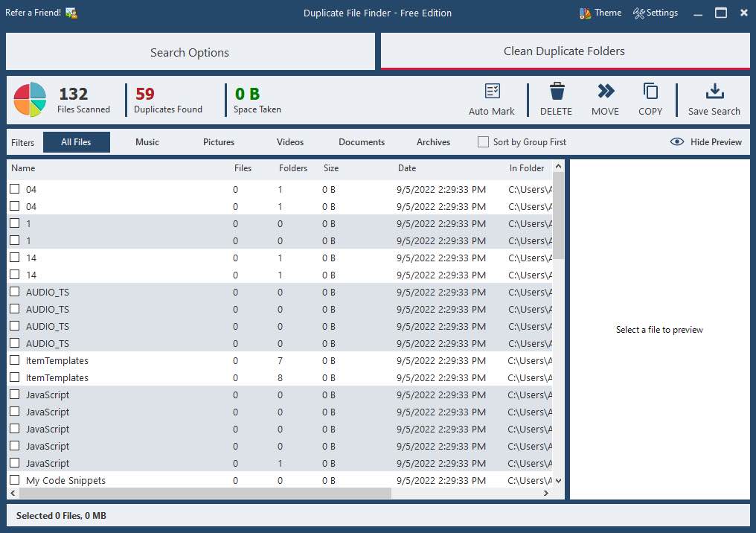Select the My Code Snippets folder name
The height and width of the screenshot is (533, 756).
tap(65, 480)
